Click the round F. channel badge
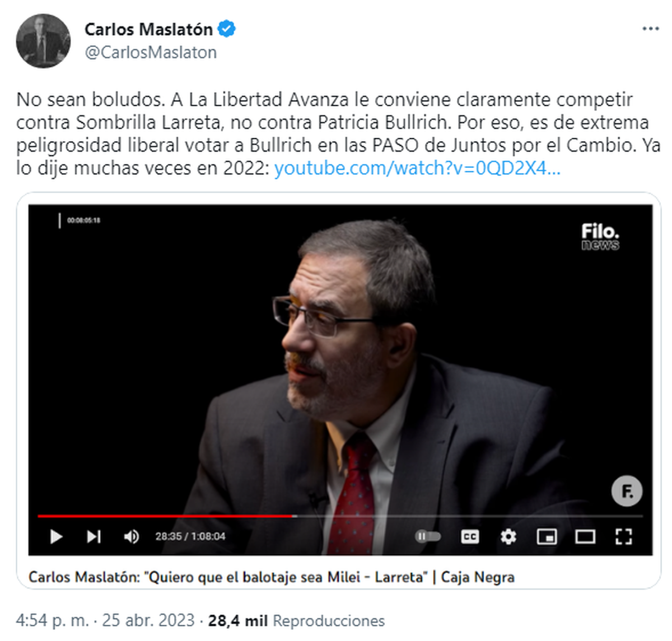This screenshot has width=672, height=641. (627, 491)
